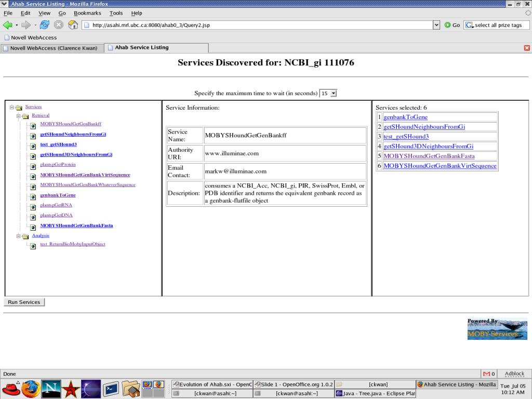Collapse the Retrieval tree branch
The height and width of the screenshot is (399, 532).
18,116
